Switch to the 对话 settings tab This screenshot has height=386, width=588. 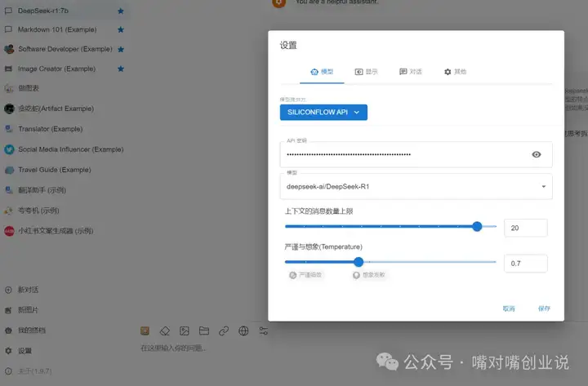click(410, 72)
